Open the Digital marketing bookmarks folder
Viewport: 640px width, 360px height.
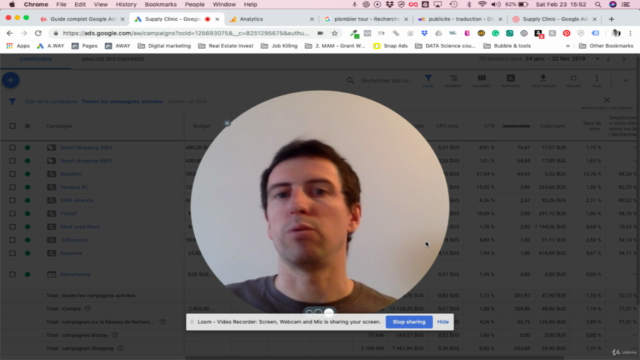[164, 46]
